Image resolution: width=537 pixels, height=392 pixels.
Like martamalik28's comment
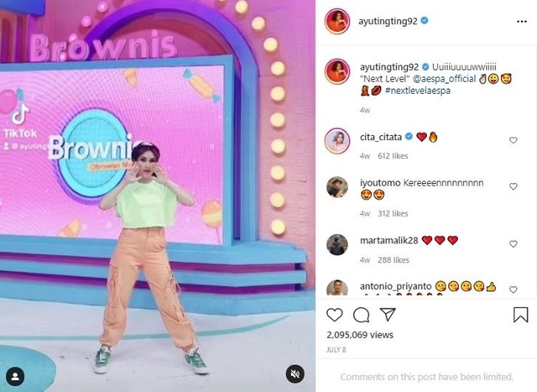coord(513,244)
